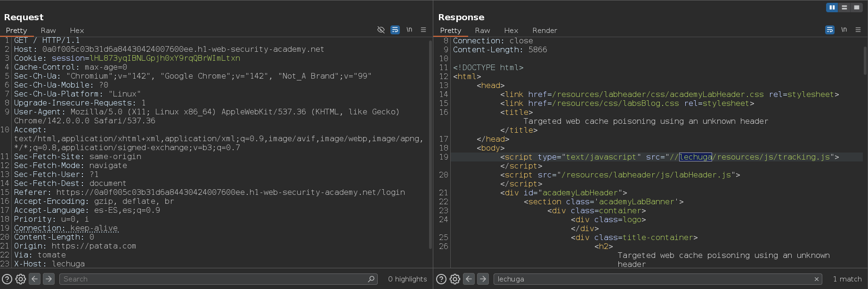This screenshot has height=289, width=868.
Task: Open the Render tab in Response
Action: pos(544,30)
